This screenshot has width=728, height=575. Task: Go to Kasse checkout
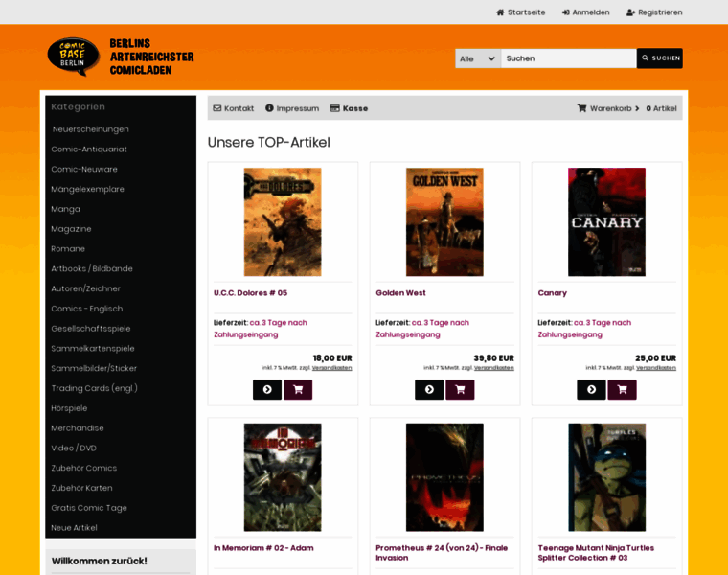(x=349, y=108)
